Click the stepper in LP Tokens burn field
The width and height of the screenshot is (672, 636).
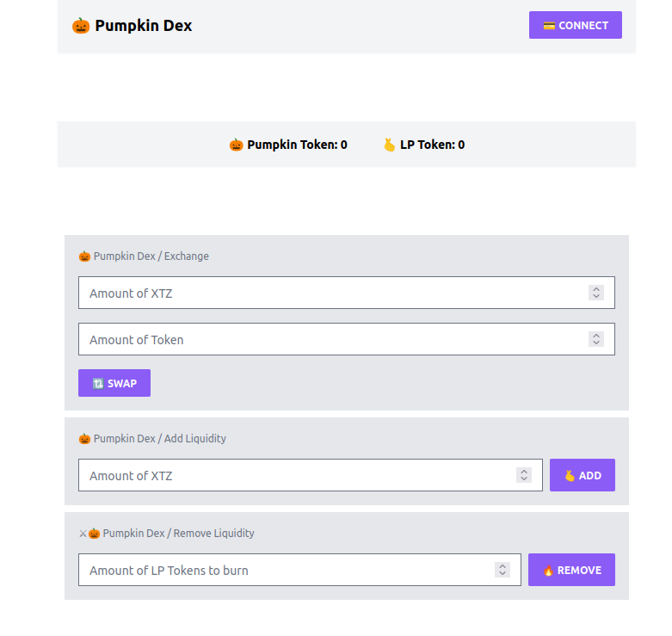click(503, 570)
